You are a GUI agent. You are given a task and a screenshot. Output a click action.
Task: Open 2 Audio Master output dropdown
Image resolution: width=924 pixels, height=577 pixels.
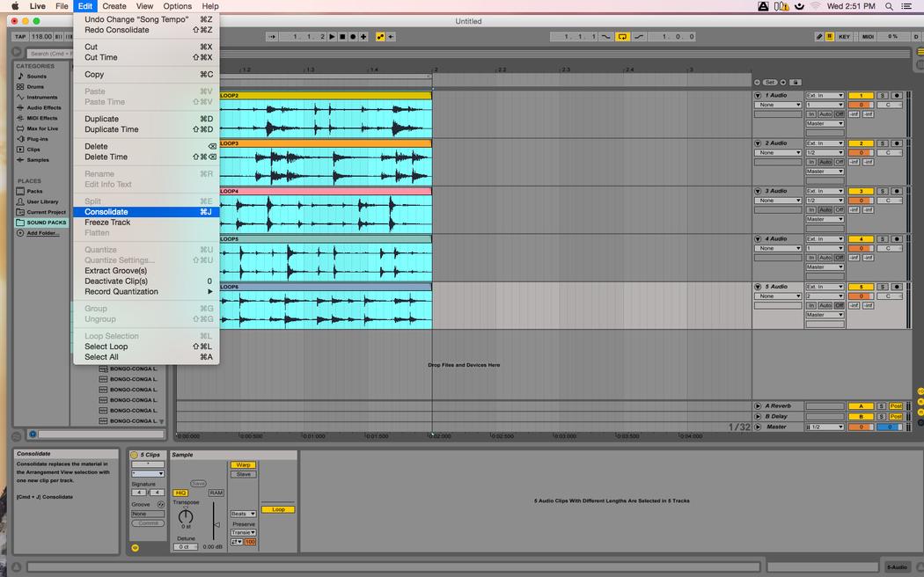(x=825, y=172)
